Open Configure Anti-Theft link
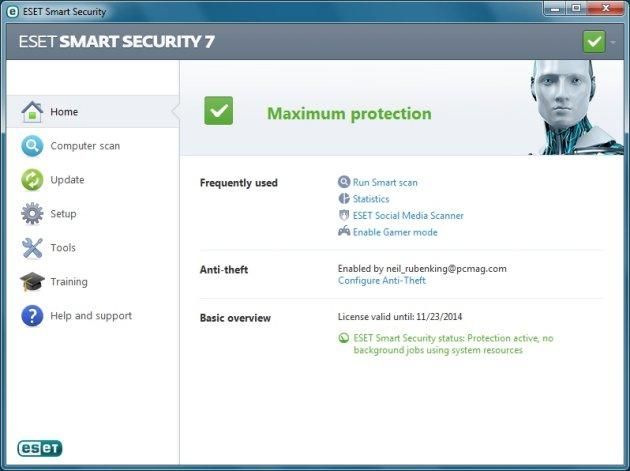Image resolution: width=630 pixels, height=471 pixels. (x=382, y=281)
